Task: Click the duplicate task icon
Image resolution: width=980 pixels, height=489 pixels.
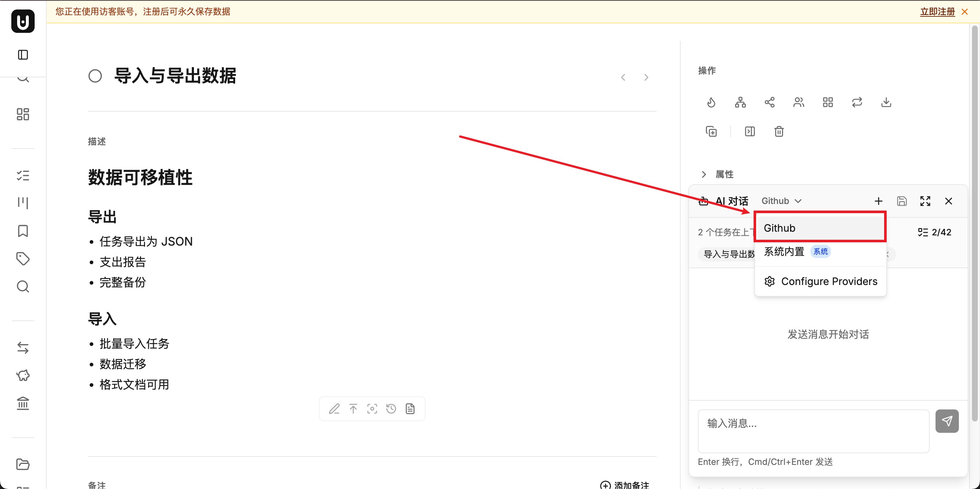Action: click(x=711, y=131)
